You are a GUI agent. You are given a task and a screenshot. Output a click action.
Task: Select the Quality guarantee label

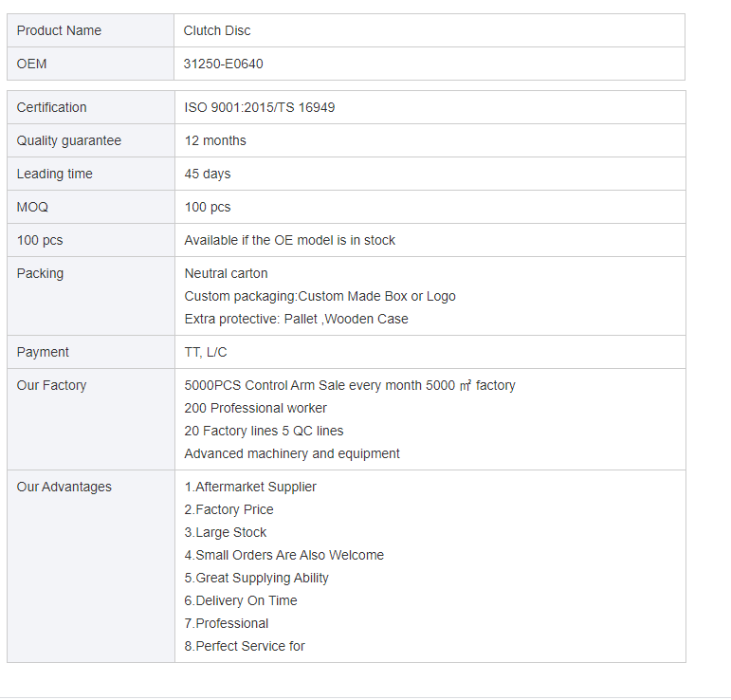69,140
